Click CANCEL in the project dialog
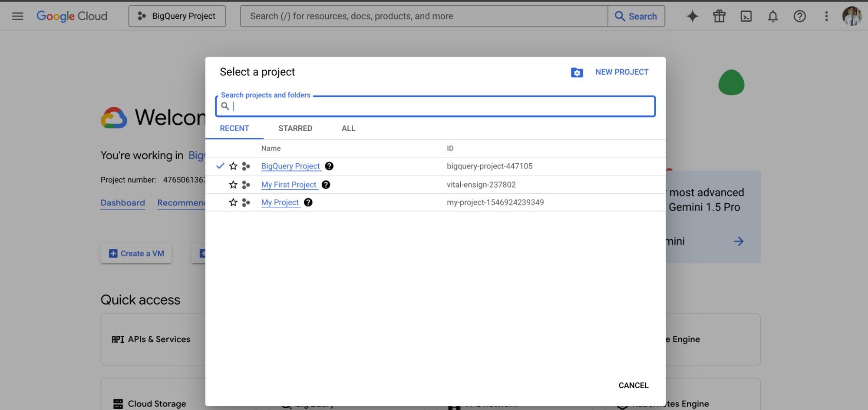This screenshot has height=410, width=868. click(634, 386)
